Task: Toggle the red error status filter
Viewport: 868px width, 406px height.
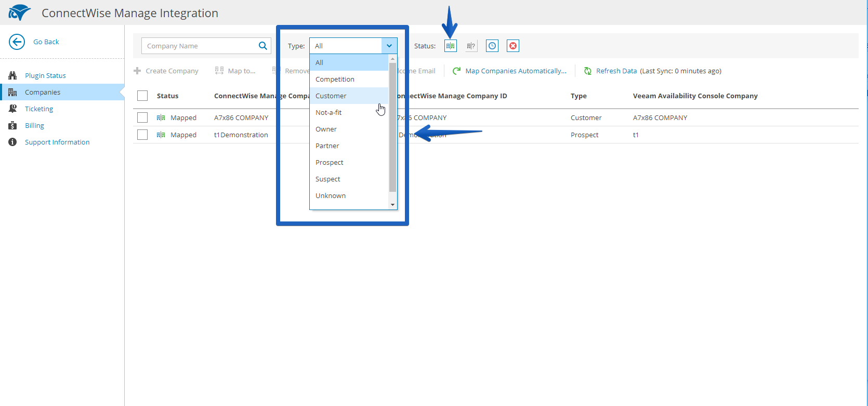Action: point(513,46)
